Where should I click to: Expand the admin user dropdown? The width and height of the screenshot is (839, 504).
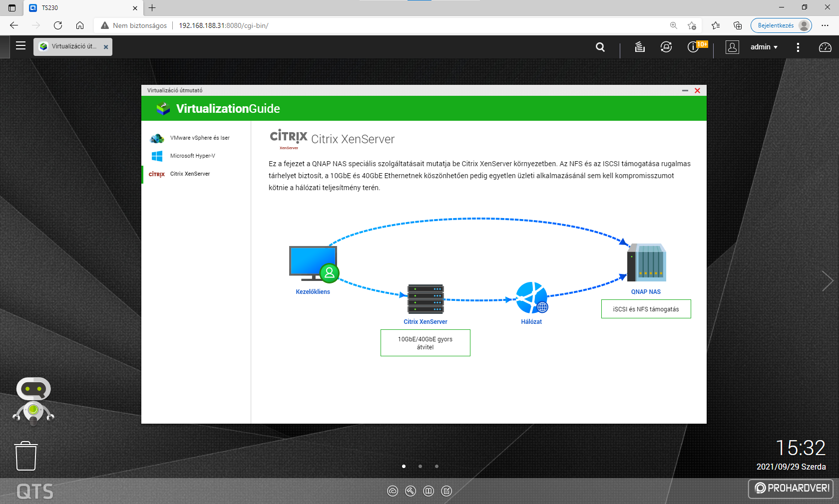[764, 47]
